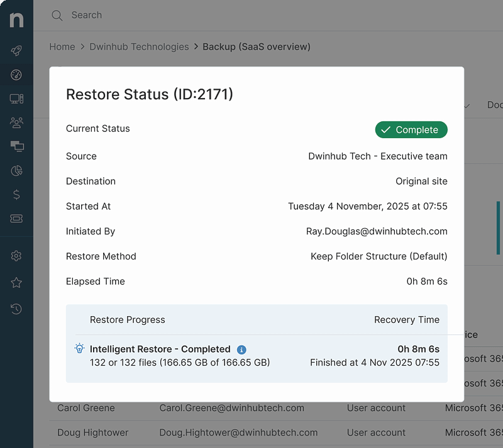Open Dwinhub Technologies breadcrumb link
The width and height of the screenshot is (503, 448).
139,46
